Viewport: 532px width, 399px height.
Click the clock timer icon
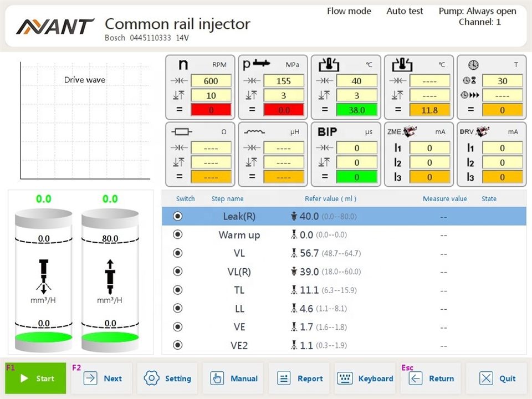(x=473, y=64)
